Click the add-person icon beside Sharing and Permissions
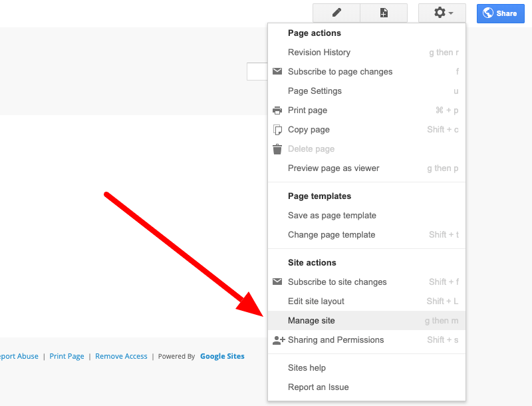 pyautogui.click(x=277, y=339)
